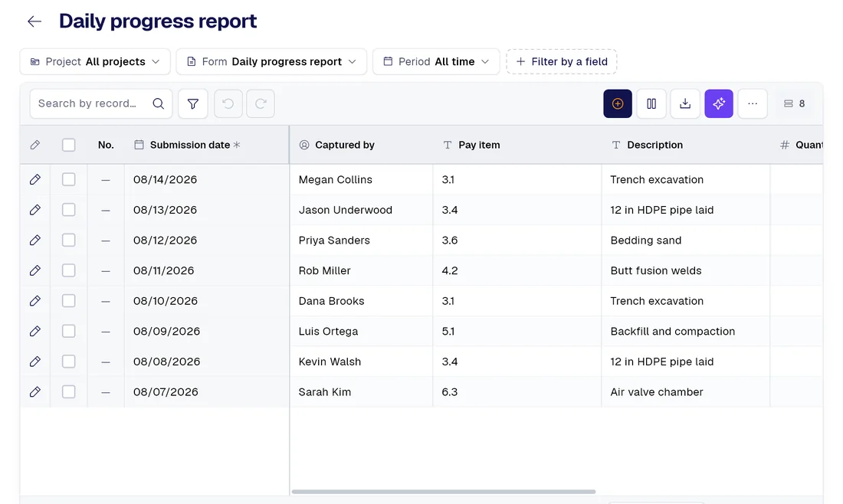Click pay item 6.3 cell

(x=517, y=391)
